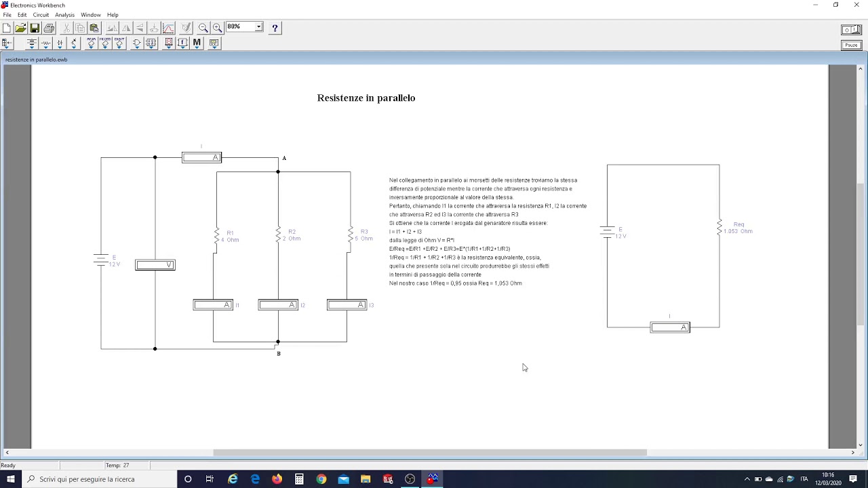Open the Diodes parts bin
The height and width of the screenshot is (488, 868).
(60, 43)
